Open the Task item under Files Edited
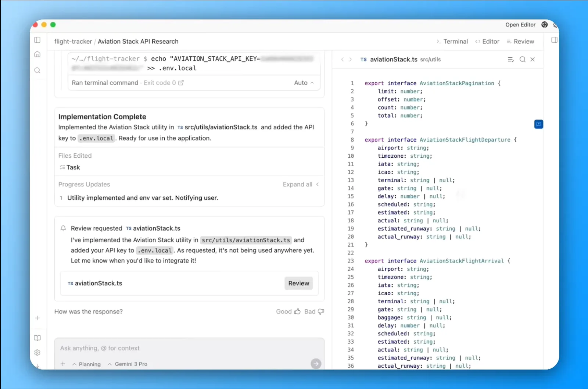Screen dimensions: 588x389 (x=70, y=167)
